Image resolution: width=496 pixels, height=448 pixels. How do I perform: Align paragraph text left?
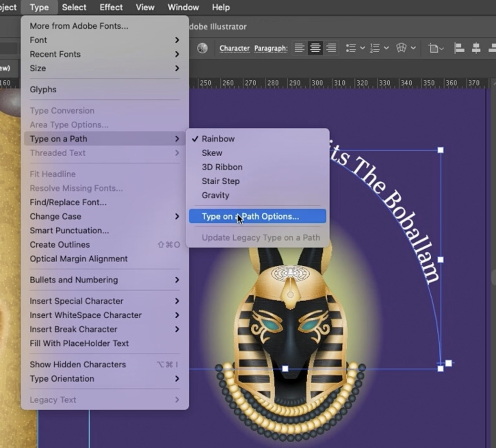299,48
